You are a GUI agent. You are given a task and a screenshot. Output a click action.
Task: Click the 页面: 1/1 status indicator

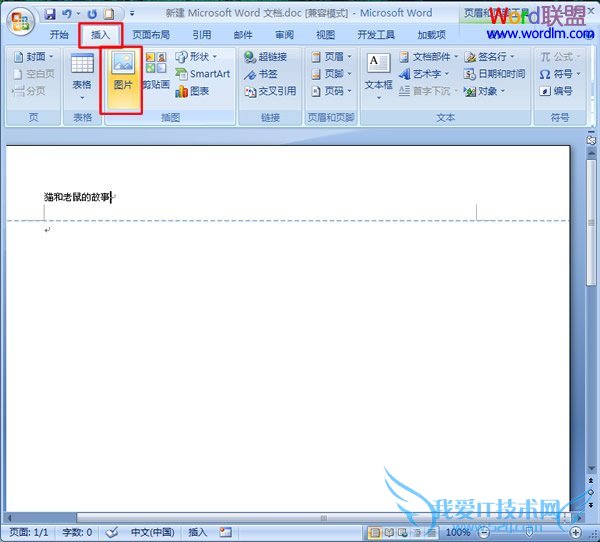point(29,532)
